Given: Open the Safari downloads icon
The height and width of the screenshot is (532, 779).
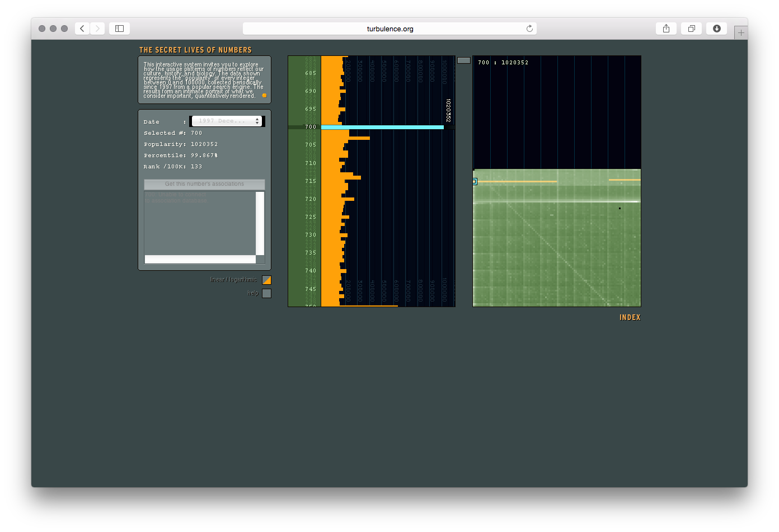Looking at the screenshot, I should click(x=716, y=29).
